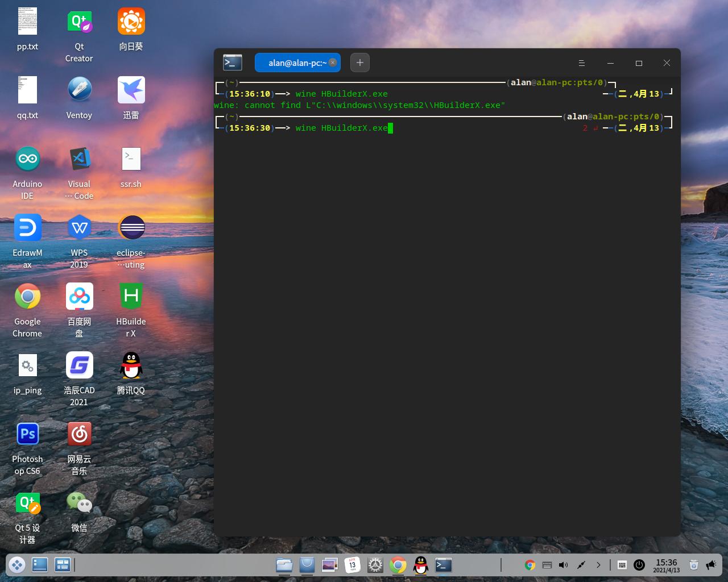Image resolution: width=728 pixels, height=582 pixels.
Task: Select the Arduino IDE desktop icon
Action: 27,159
